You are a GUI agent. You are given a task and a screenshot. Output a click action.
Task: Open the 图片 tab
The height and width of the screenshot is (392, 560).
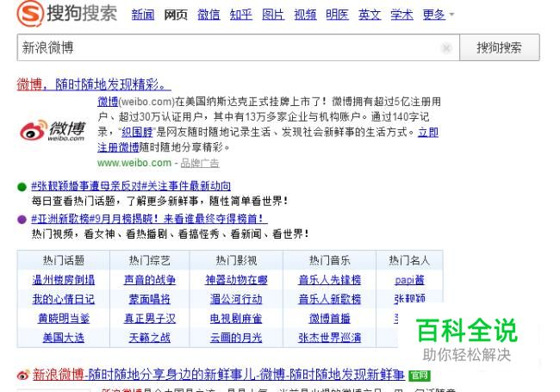click(273, 15)
